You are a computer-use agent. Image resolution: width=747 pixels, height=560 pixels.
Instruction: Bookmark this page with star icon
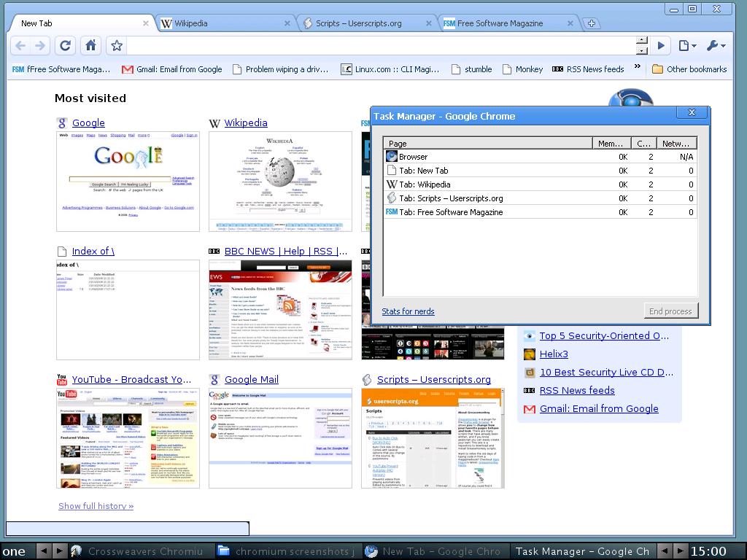[x=117, y=46]
